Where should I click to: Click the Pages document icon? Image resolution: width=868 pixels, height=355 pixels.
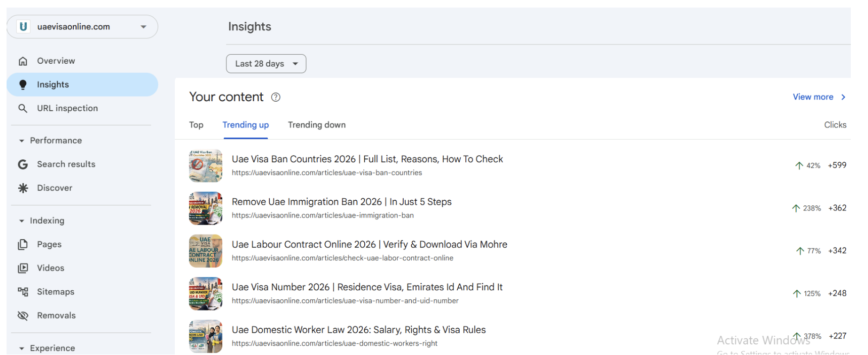(23, 244)
